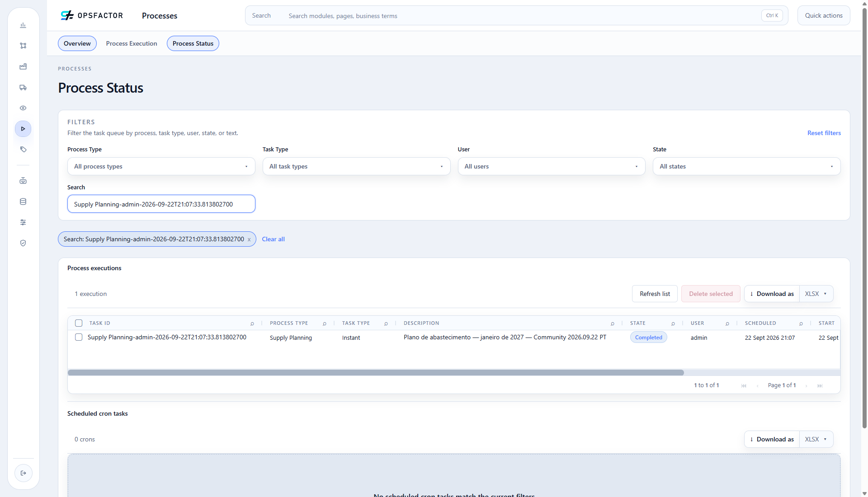The width and height of the screenshot is (868, 497).
Task: Click the Process Type column search icon
Action: coord(325,324)
